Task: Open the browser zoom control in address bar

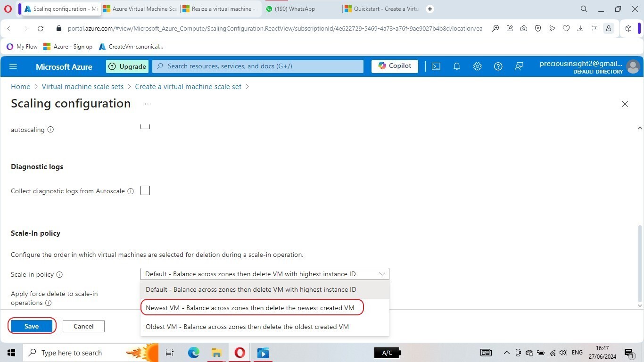Action: (x=495, y=29)
